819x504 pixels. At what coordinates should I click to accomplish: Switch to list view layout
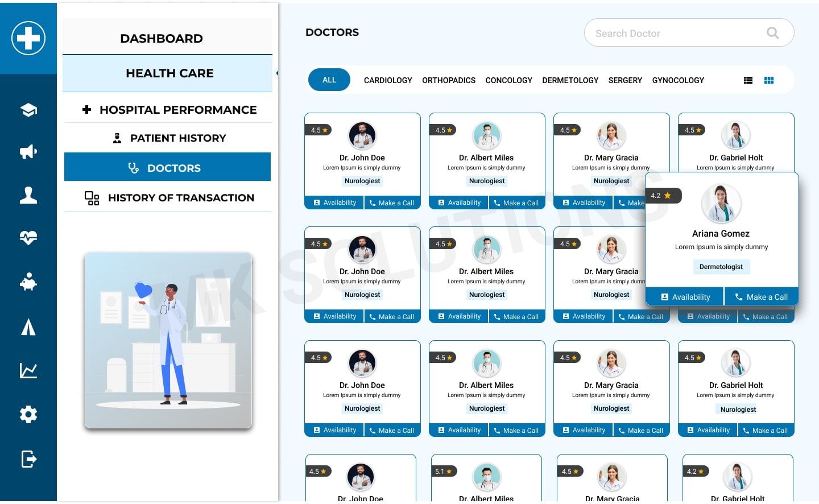748,81
